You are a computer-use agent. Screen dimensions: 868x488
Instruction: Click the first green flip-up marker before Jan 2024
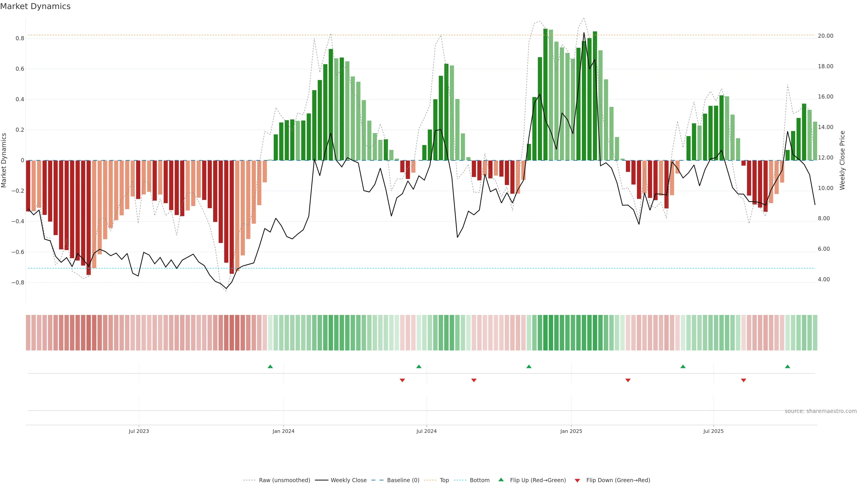(x=270, y=366)
